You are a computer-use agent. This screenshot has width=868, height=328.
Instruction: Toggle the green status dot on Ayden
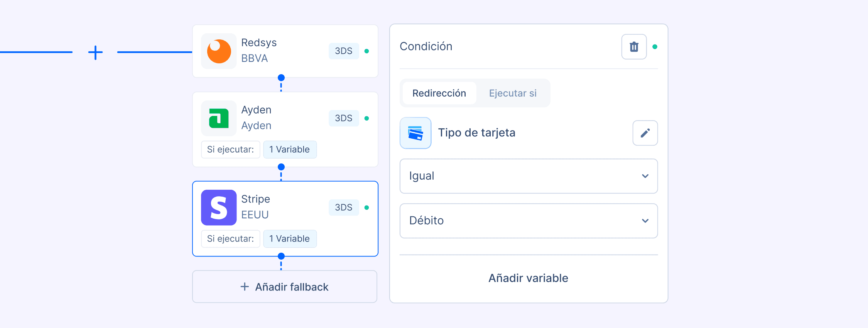coord(366,118)
